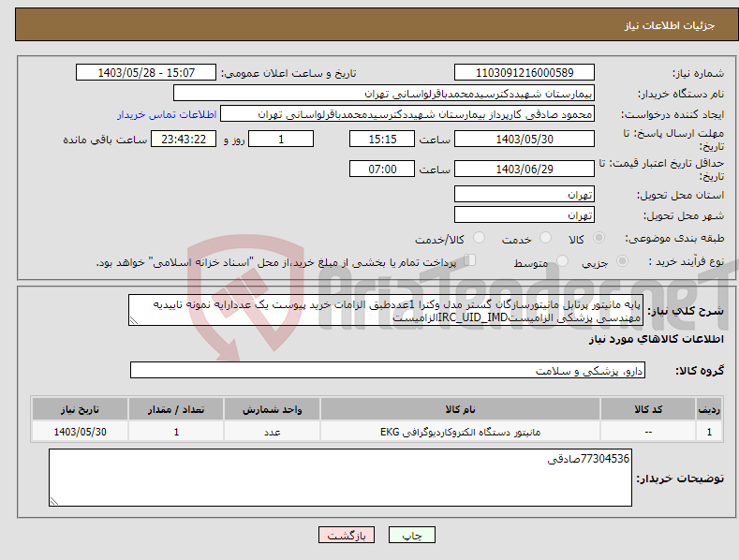Click the نوع فرآیند خرید label
Screen dimensions: 739x560
tap(687, 261)
